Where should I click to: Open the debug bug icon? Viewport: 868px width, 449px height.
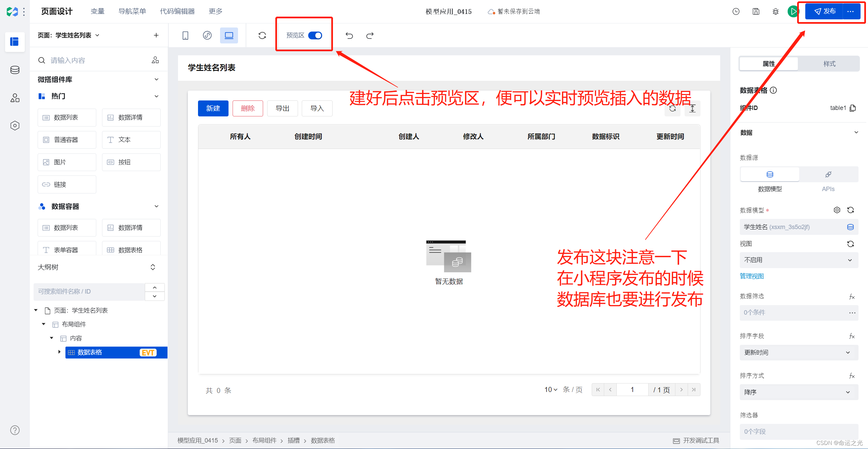click(775, 12)
